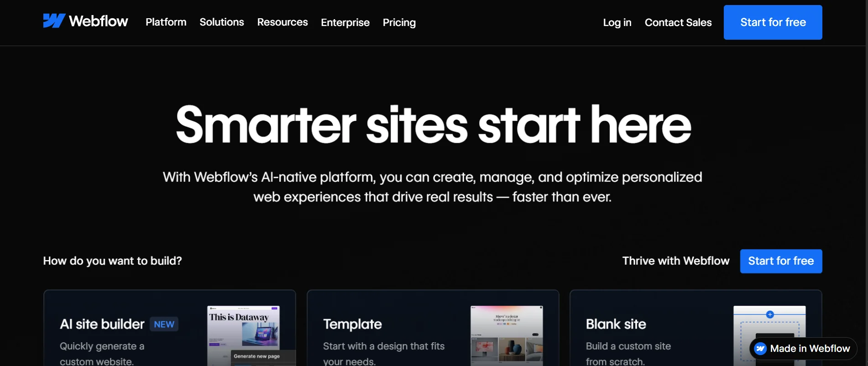Open the Template design preview thumbnail
Screen dimensions: 868x366
[507, 335]
